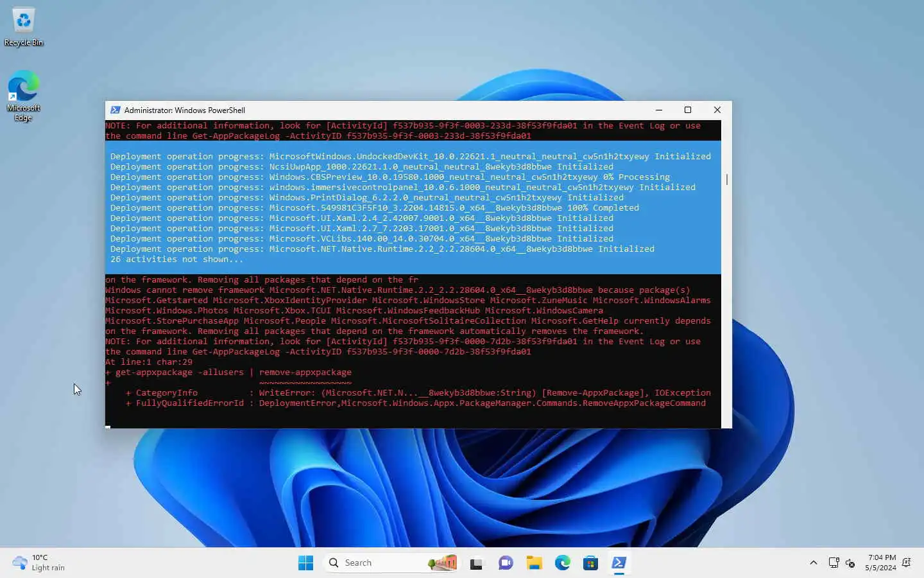
Task: Click the PowerShell vertical scrollbar thumb
Action: click(x=726, y=179)
